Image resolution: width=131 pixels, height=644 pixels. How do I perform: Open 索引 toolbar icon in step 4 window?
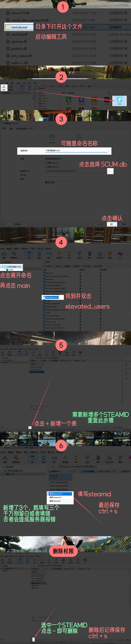click(49, 255)
